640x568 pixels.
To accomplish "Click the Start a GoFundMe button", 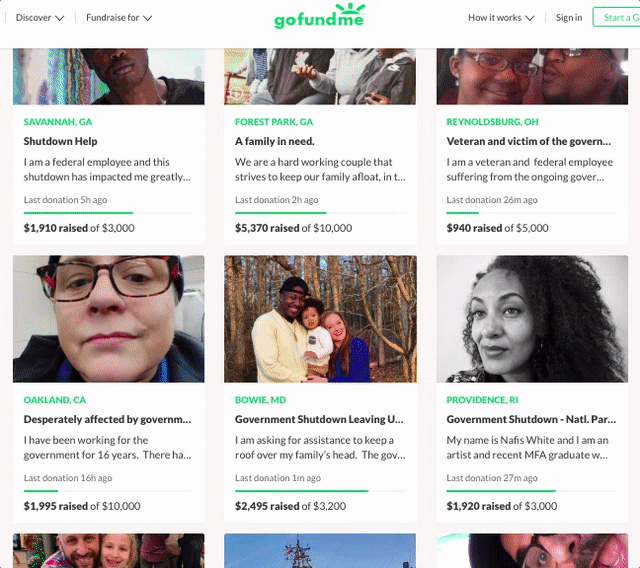I will (616, 17).
